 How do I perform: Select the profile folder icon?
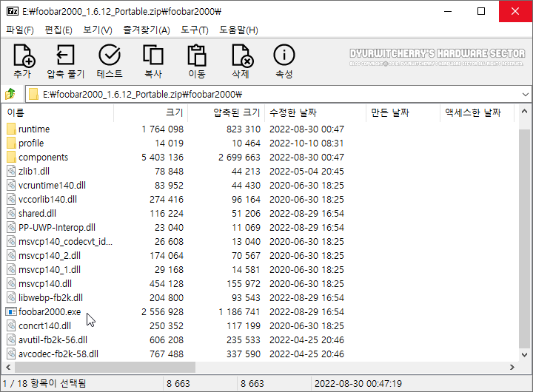click(11, 143)
